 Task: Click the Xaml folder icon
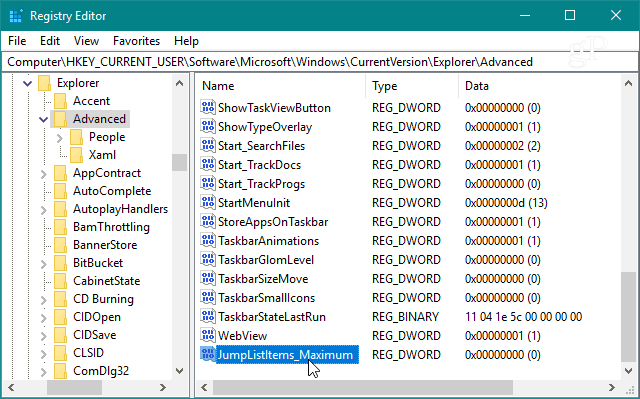[x=76, y=155]
